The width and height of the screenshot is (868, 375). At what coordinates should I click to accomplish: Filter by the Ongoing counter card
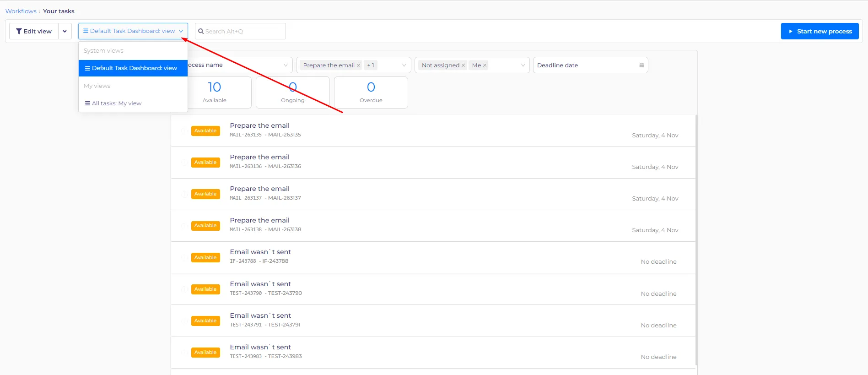pyautogui.click(x=293, y=92)
